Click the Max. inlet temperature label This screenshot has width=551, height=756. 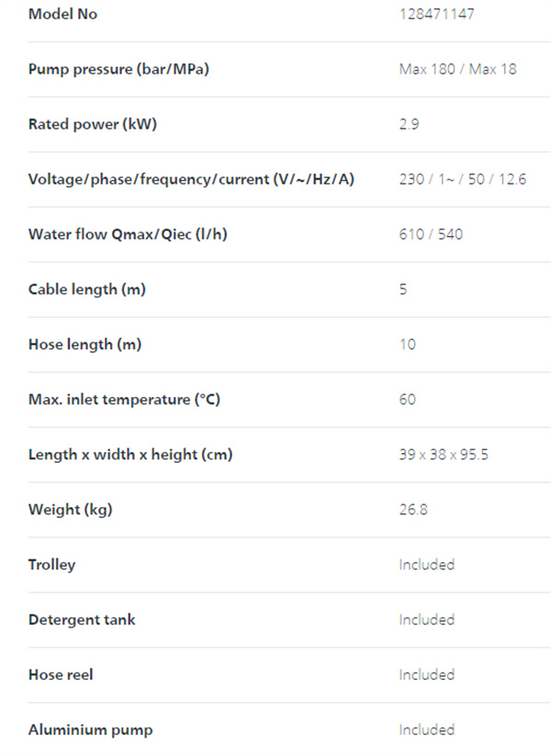coord(124,400)
